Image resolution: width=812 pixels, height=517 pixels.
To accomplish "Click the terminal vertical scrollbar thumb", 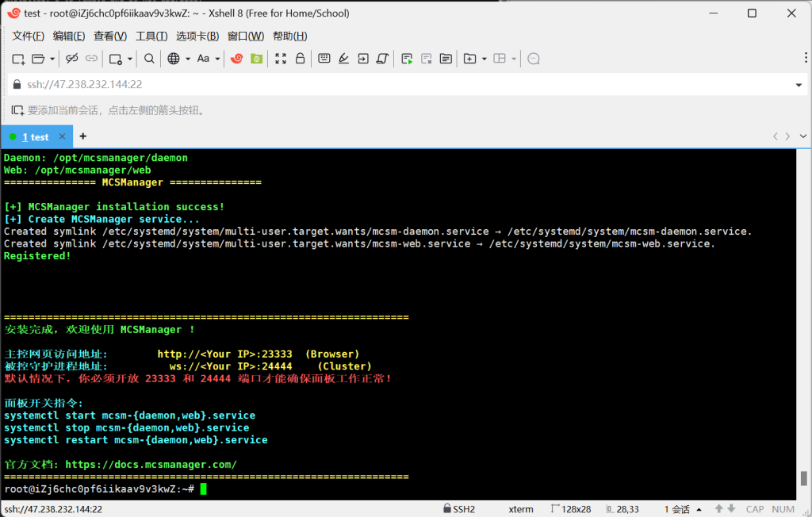I will pos(804,478).
